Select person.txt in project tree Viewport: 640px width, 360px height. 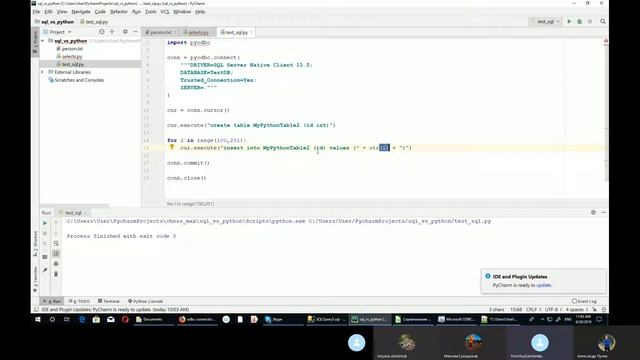pyautogui.click(x=72, y=49)
